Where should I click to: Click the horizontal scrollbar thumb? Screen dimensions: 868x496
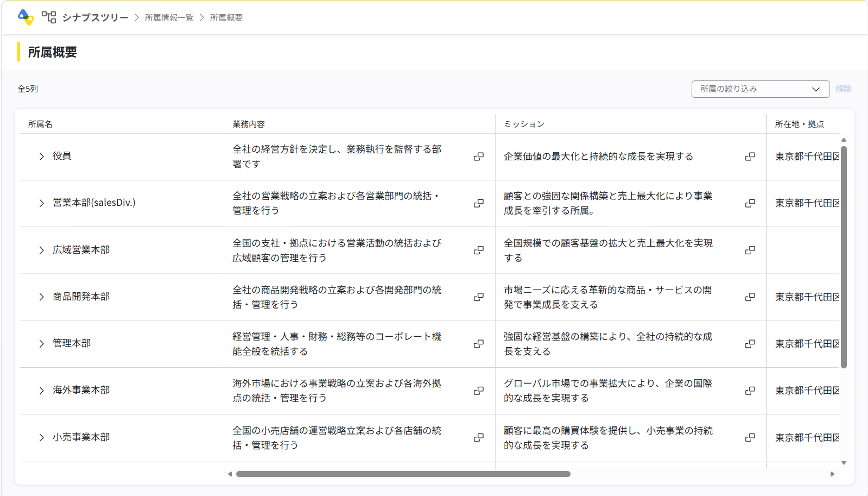(x=403, y=474)
